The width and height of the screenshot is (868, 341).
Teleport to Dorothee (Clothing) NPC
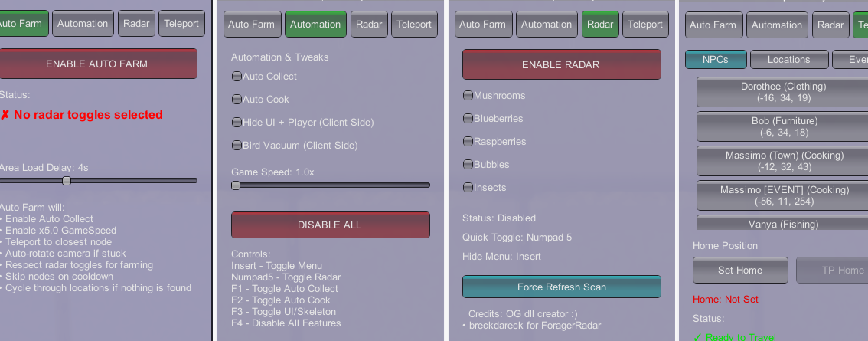(x=781, y=92)
